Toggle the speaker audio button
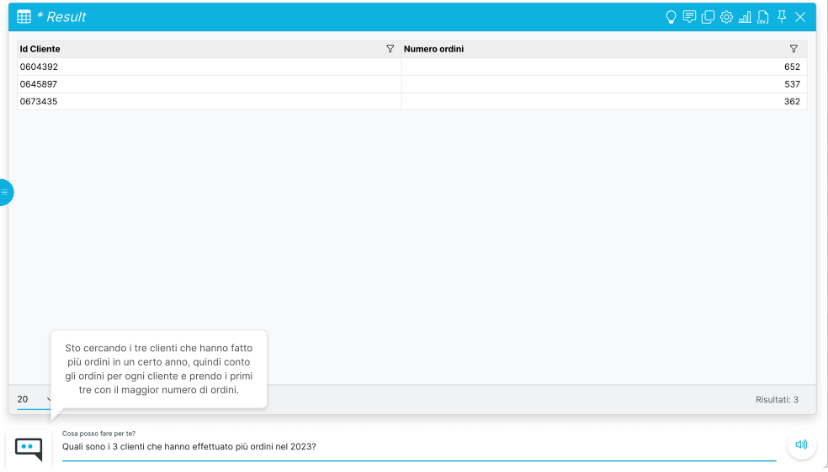The width and height of the screenshot is (828, 472). click(801, 445)
